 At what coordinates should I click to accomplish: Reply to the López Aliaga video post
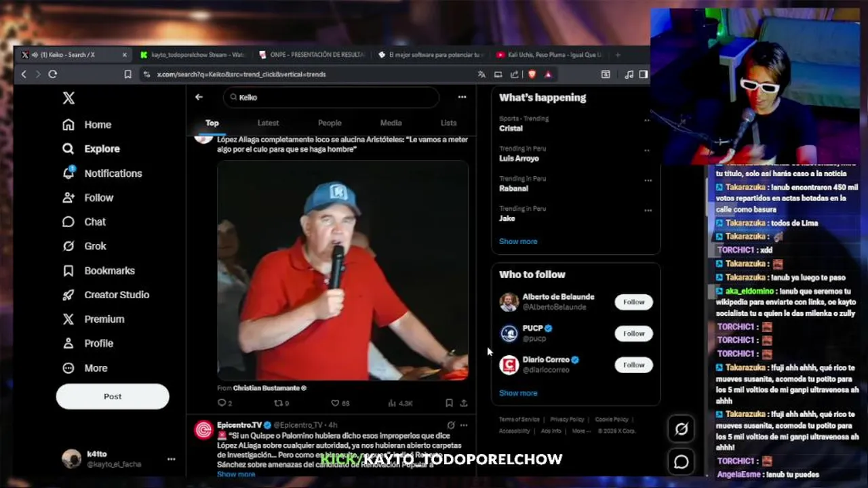pos(224,403)
